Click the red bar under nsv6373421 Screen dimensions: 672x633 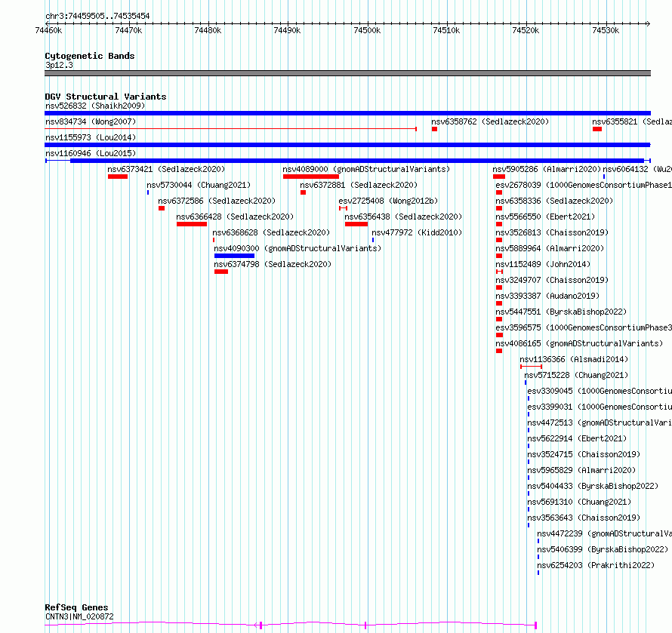(x=118, y=177)
